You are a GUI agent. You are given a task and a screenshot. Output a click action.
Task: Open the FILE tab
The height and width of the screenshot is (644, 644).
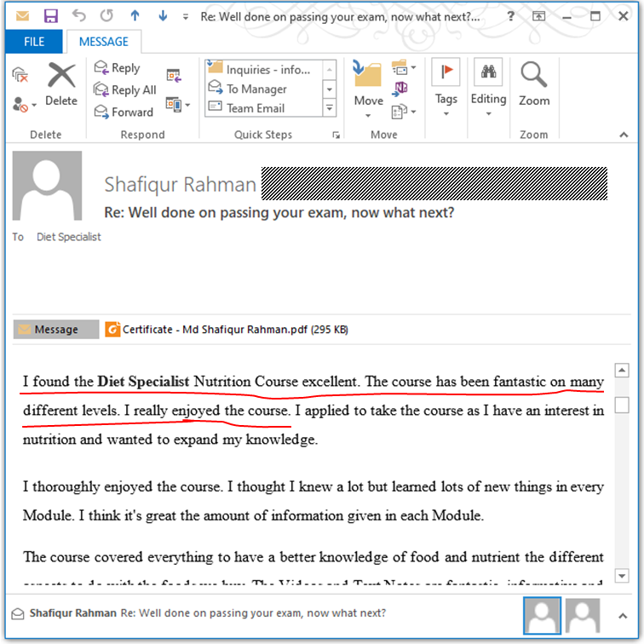[34, 42]
